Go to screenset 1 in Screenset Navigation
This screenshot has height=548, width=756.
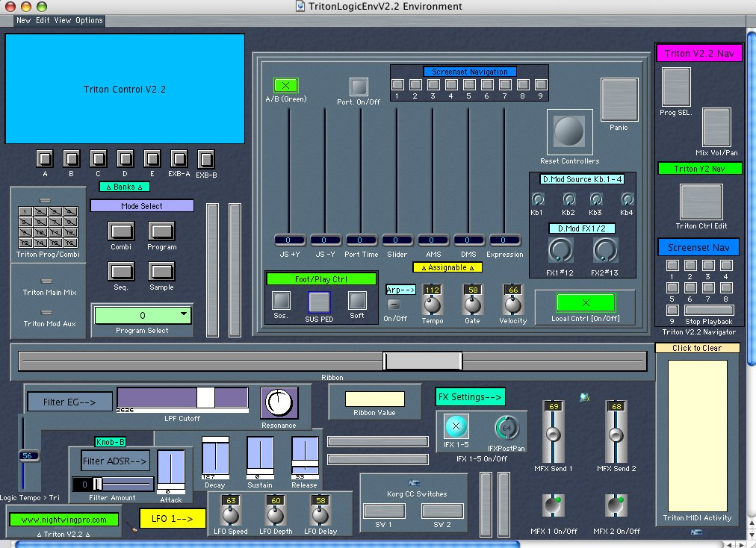point(397,85)
